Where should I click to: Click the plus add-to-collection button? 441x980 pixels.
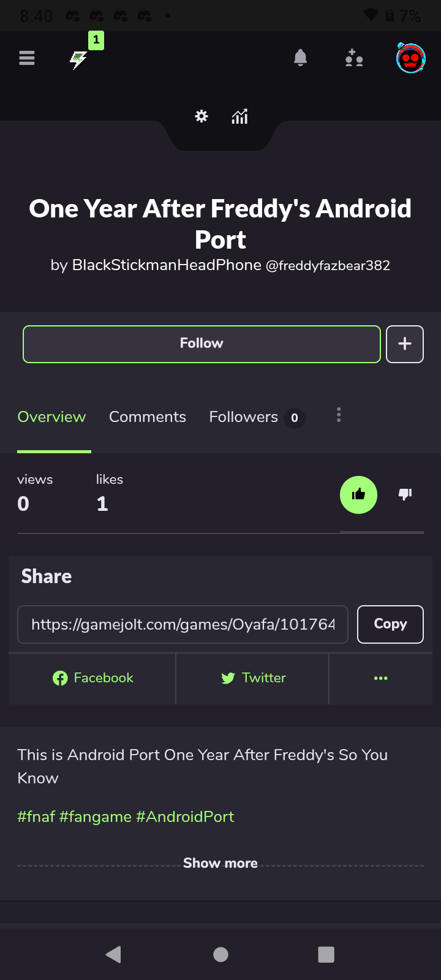tap(405, 344)
